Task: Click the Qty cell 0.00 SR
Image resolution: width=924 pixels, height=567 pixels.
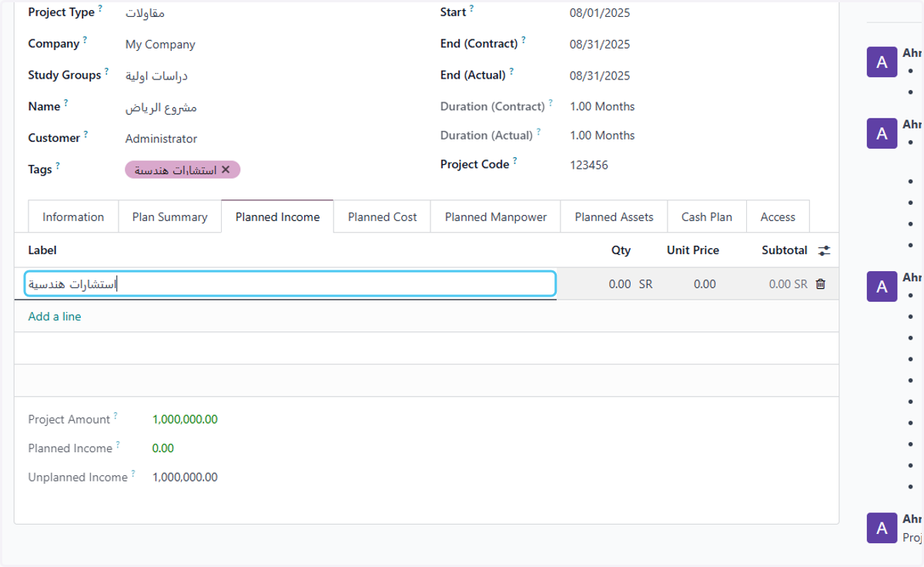Action: (630, 284)
